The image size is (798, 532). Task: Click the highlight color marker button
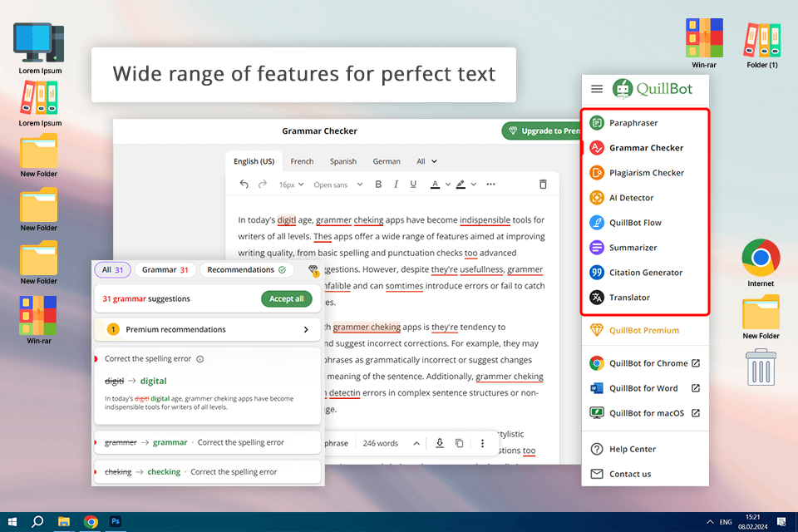(x=461, y=185)
